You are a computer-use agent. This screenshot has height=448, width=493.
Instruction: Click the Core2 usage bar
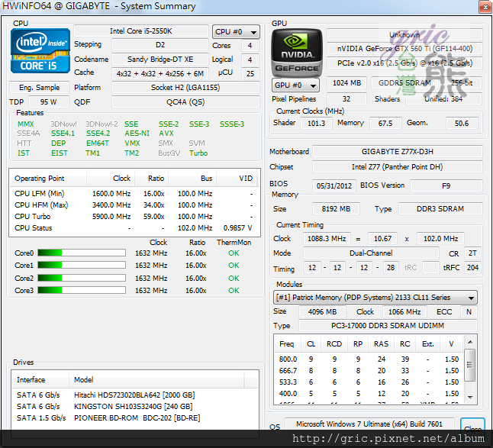click(x=82, y=278)
